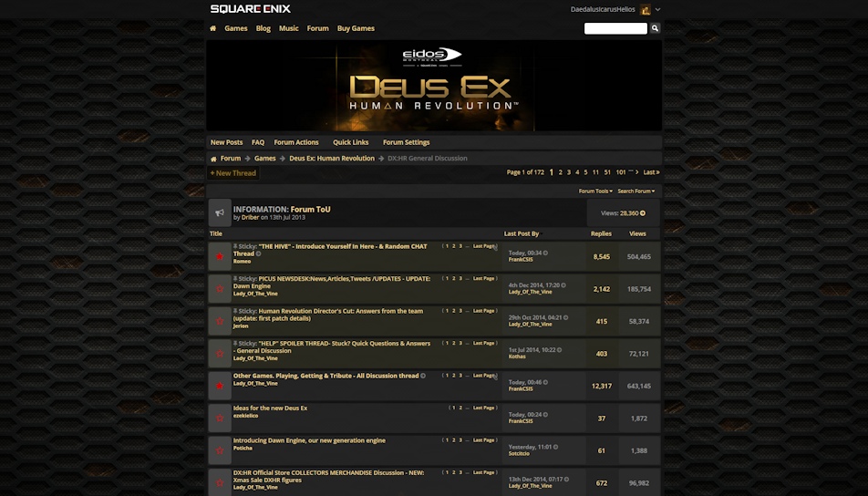Click star icon for Ideas for new Deus Ex

(220, 418)
